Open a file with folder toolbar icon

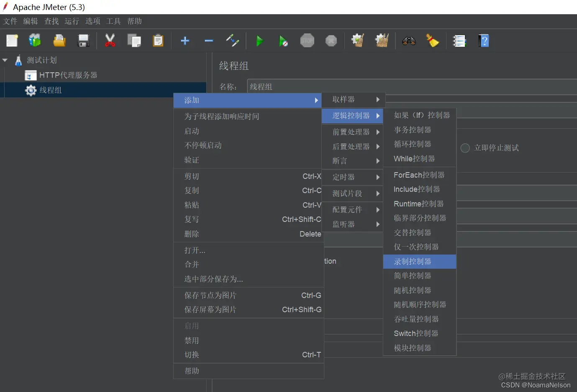(59, 41)
